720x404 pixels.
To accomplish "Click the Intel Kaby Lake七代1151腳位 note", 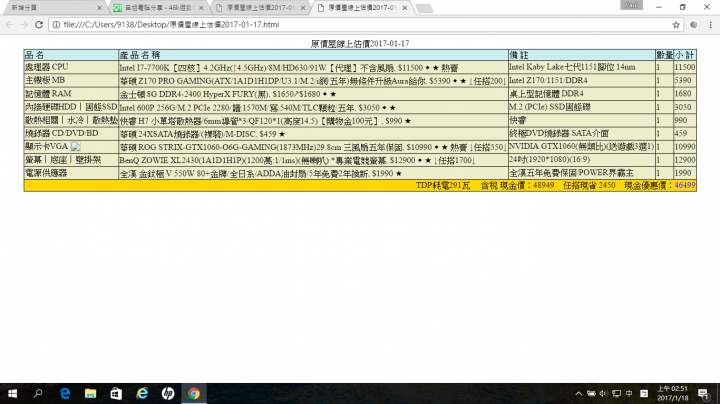I will [x=572, y=67].
